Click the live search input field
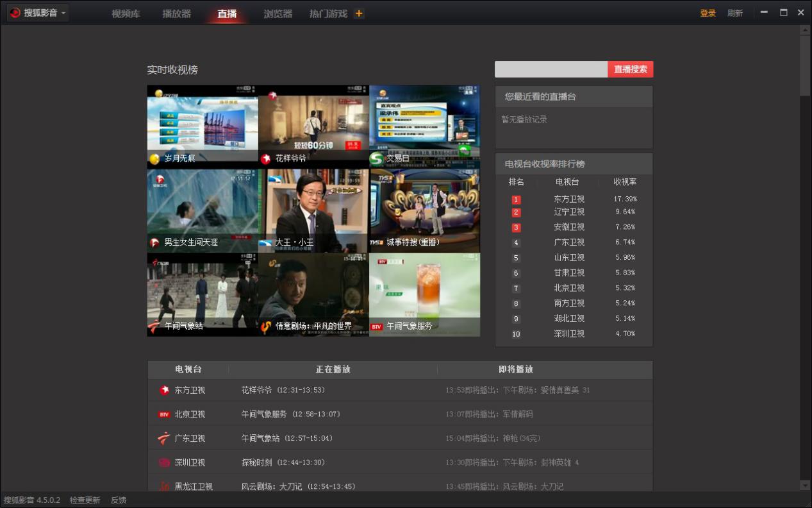This screenshot has width=812, height=508. pyautogui.click(x=551, y=69)
